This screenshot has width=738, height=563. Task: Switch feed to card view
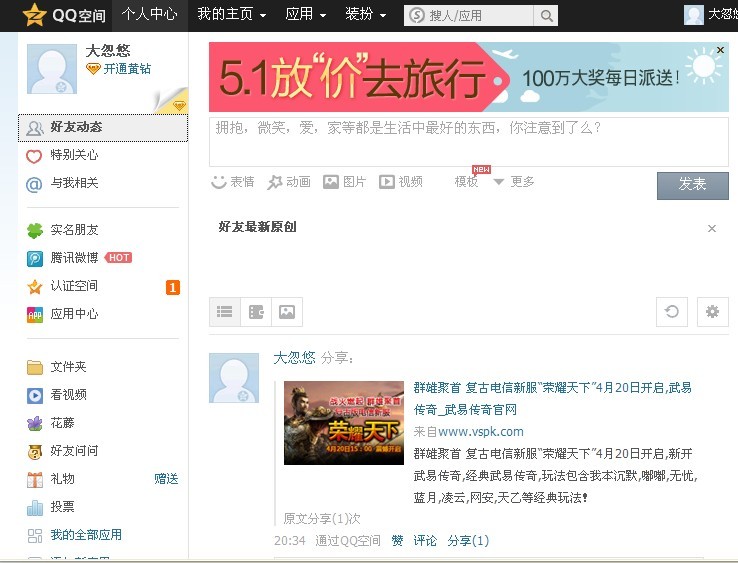point(256,312)
